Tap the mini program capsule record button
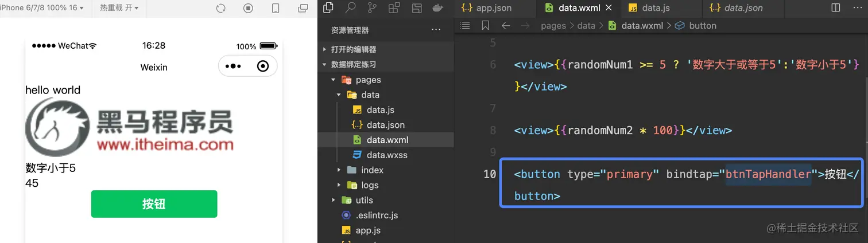Viewport: 868px width, 243px height. [263, 66]
